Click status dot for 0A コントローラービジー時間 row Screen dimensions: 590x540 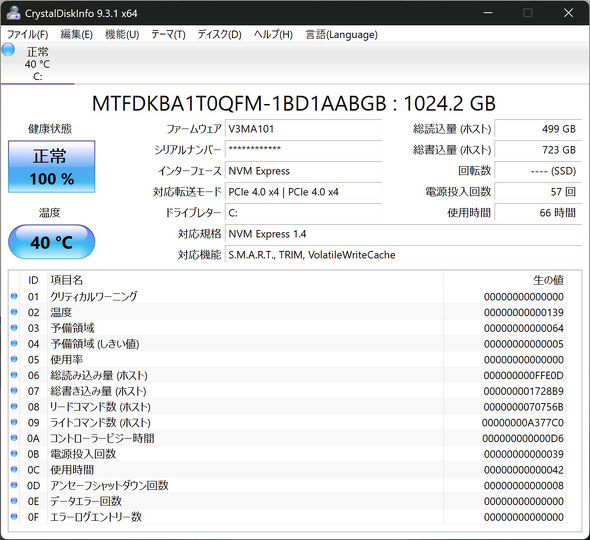14,438
